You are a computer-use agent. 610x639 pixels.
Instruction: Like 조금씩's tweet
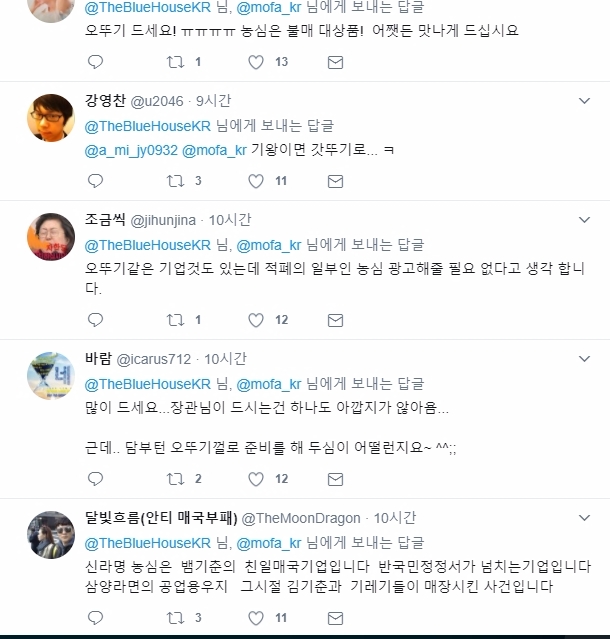pyautogui.click(x=256, y=320)
